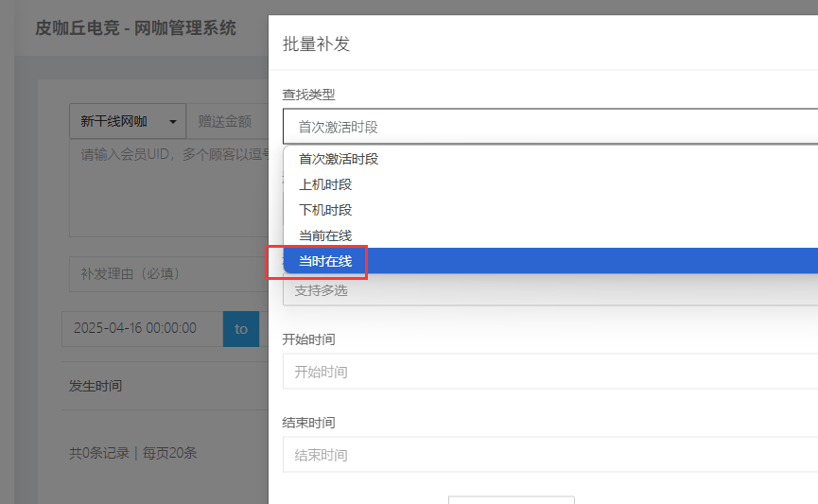Select 首次激活时段 option in the list

click(551, 159)
